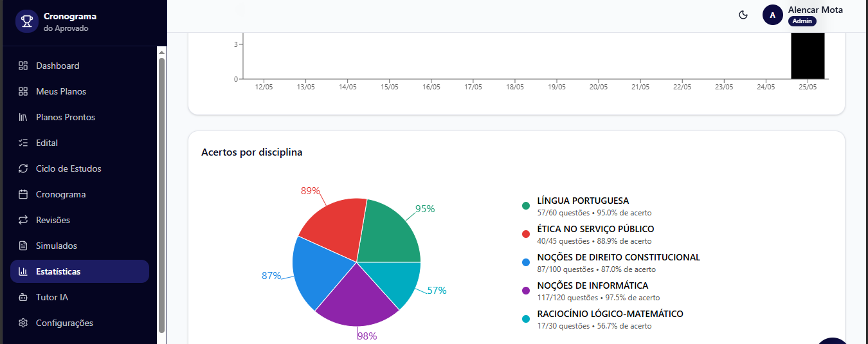
Task: Click the 87% pie chart label
Action: click(271, 276)
